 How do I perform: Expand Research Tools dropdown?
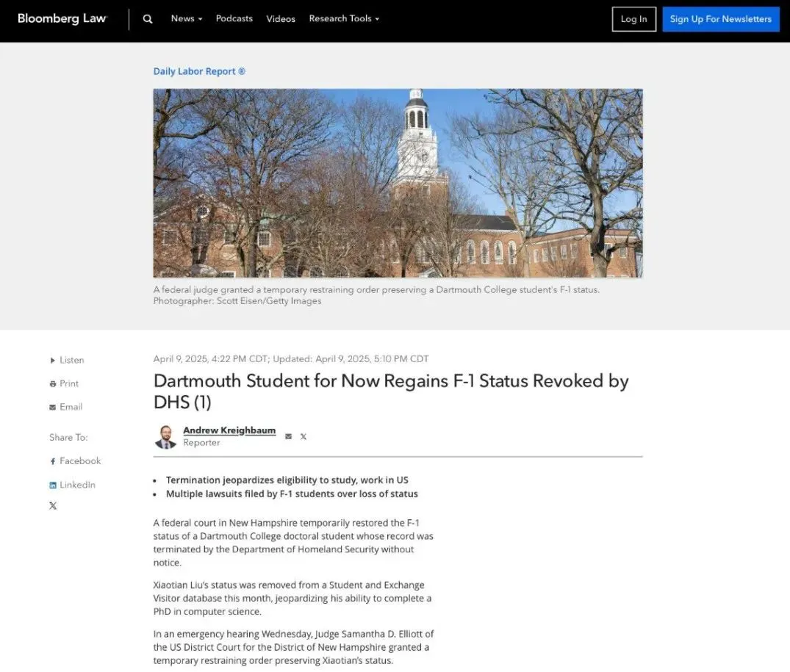point(344,18)
